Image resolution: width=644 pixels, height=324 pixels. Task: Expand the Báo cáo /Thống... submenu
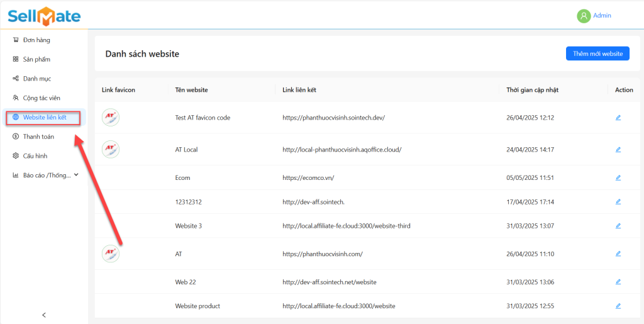point(76,175)
